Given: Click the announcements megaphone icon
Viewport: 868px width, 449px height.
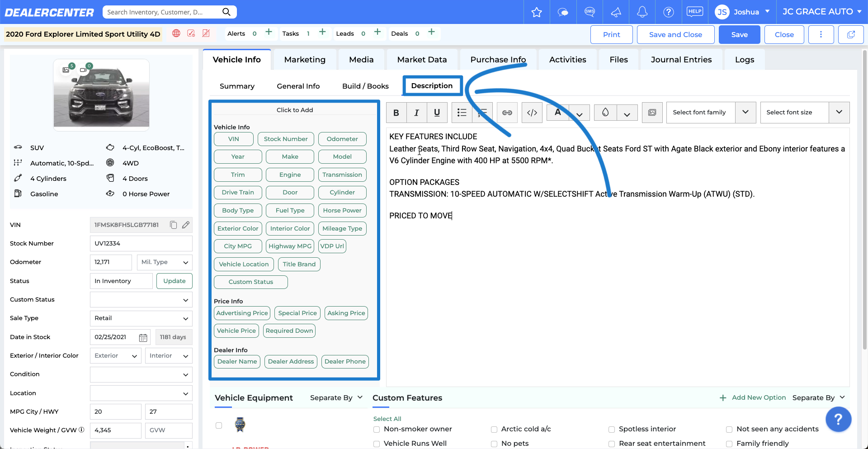Looking at the screenshot, I should tap(616, 12).
